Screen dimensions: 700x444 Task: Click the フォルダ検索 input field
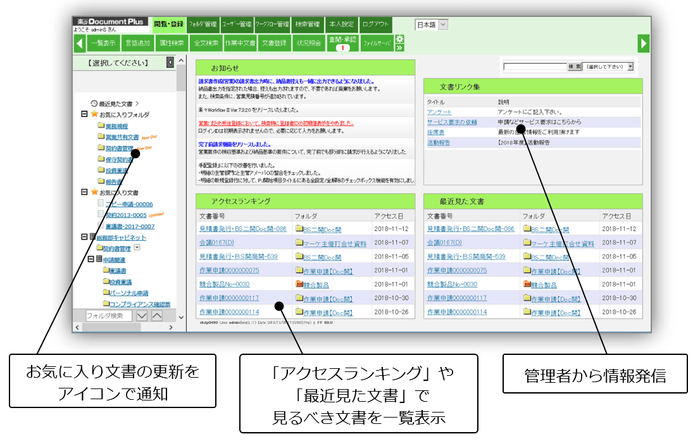click(103, 316)
